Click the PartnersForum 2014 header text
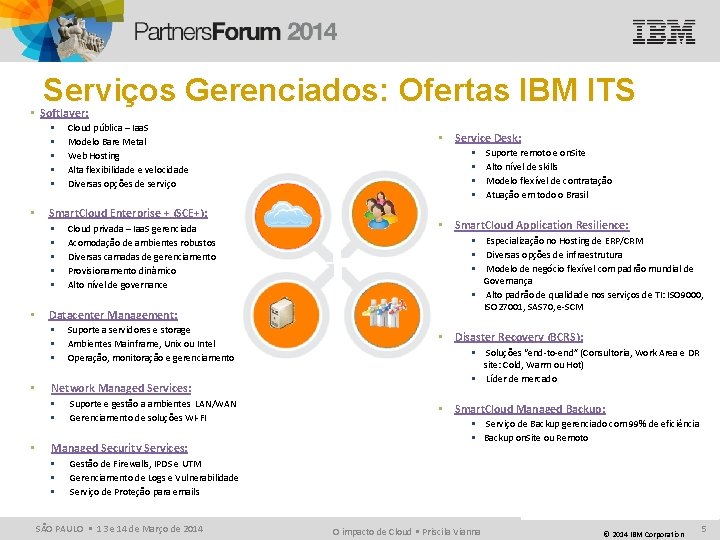 pyautogui.click(x=236, y=32)
